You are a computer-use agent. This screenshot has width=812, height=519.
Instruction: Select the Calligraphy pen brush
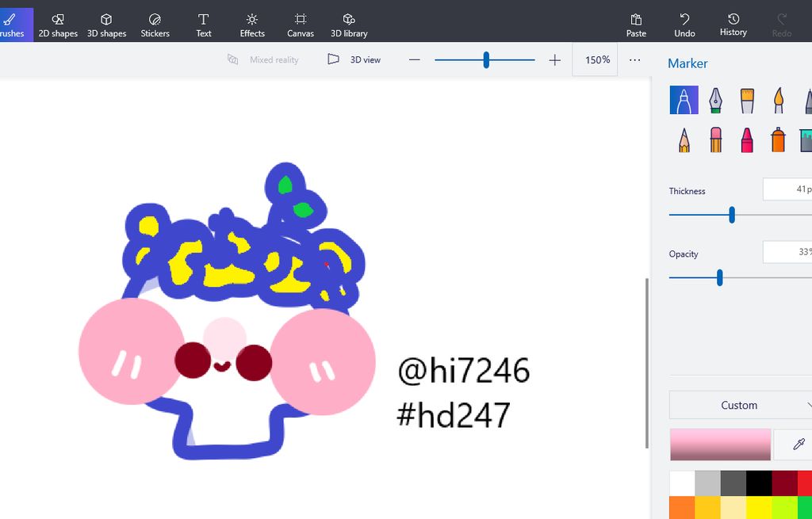point(715,100)
